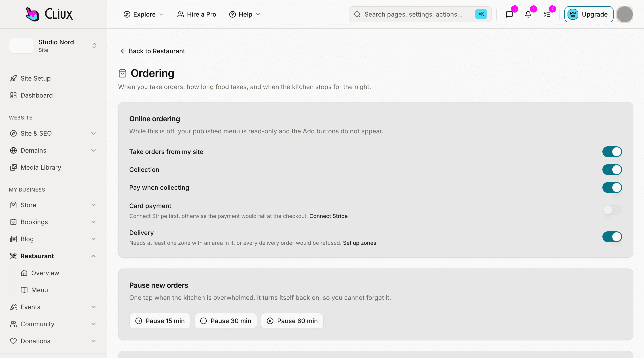Click Pause 30 min
The image size is (644, 358).
click(225, 321)
